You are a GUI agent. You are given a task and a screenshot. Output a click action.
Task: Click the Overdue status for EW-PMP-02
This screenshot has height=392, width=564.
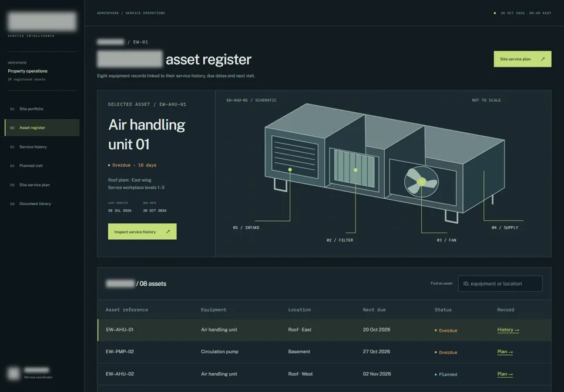tap(446, 353)
